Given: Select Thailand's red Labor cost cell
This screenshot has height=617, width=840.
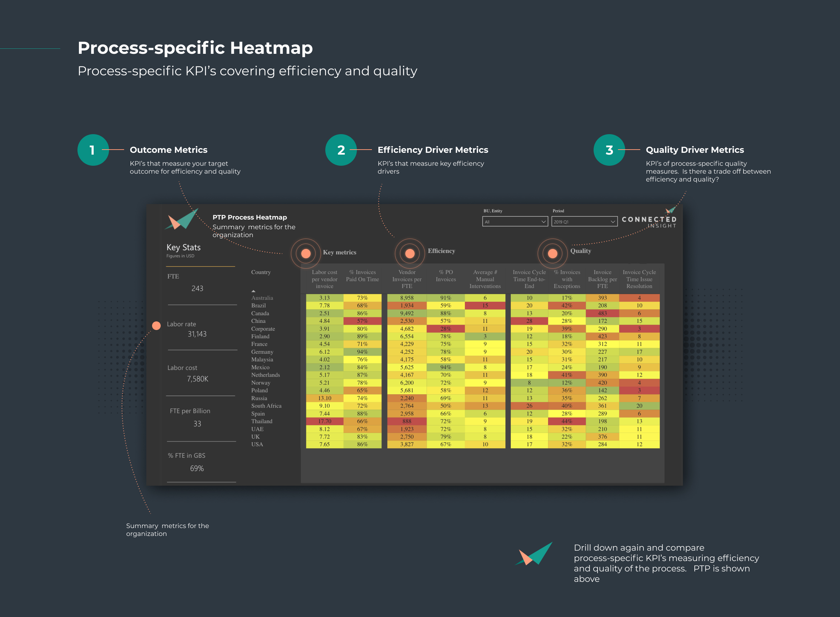Looking at the screenshot, I should tap(325, 421).
